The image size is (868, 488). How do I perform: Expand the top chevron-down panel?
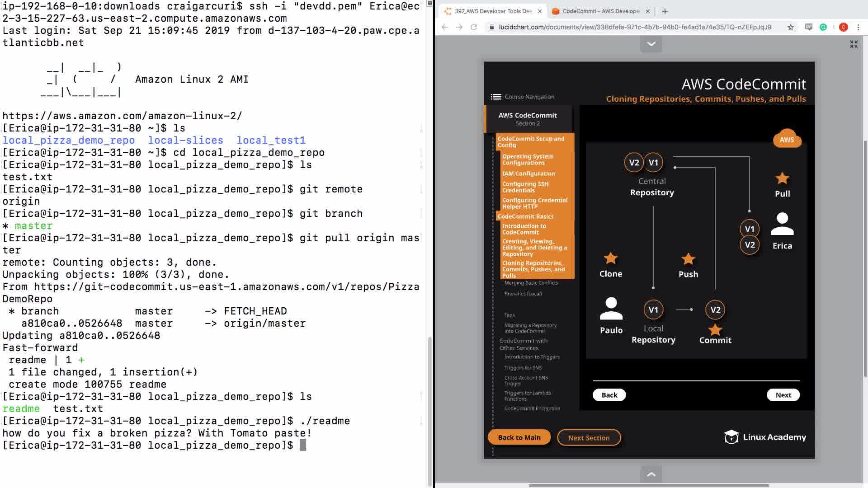pos(651,44)
